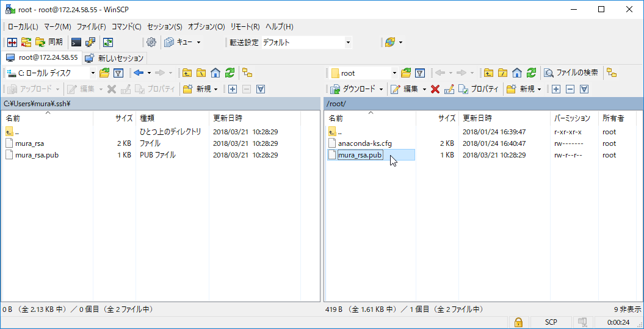
Task: Click the remote panel red X delete icon
Action: 435,89
